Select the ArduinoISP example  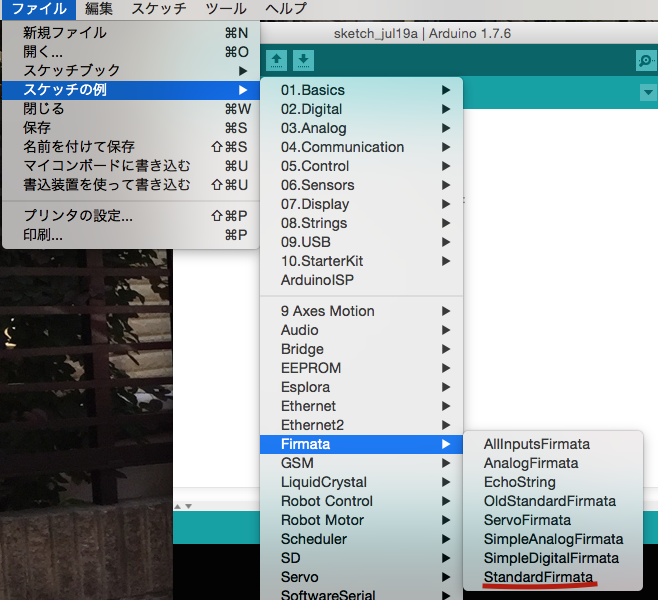coord(361,280)
